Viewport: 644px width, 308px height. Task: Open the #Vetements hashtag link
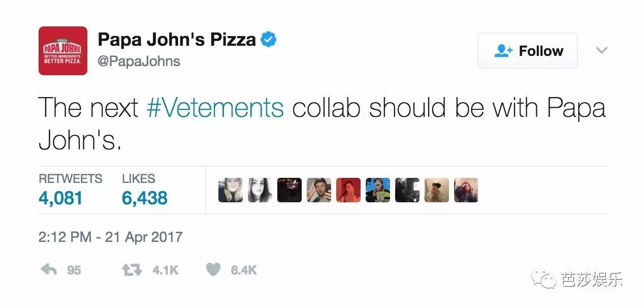point(215,107)
